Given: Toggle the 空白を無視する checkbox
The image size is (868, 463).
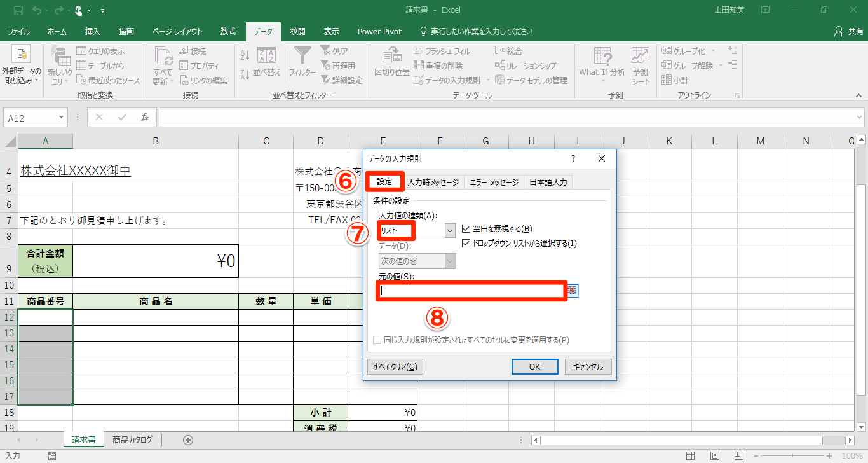Looking at the screenshot, I should pyautogui.click(x=467, y=229).
